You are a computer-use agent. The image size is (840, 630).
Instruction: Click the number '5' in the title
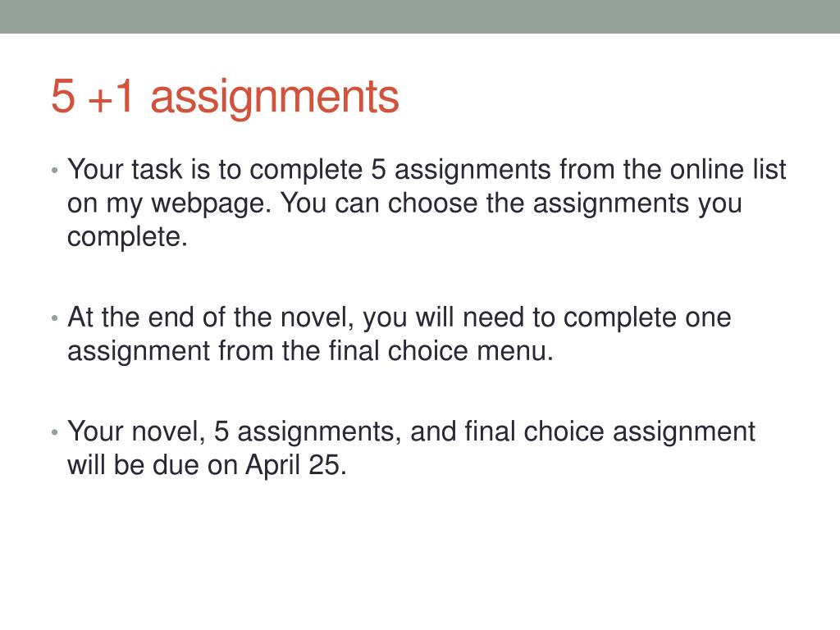(x=62, y=96)
